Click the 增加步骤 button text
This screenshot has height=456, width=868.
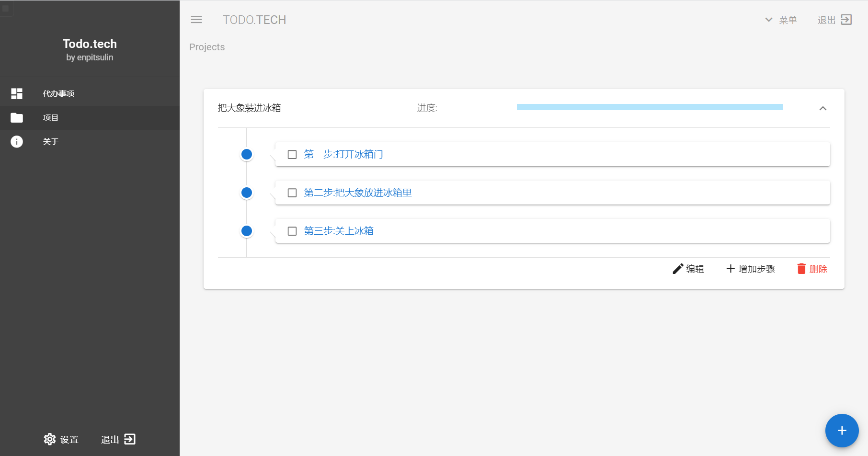[x=757, y=269]
